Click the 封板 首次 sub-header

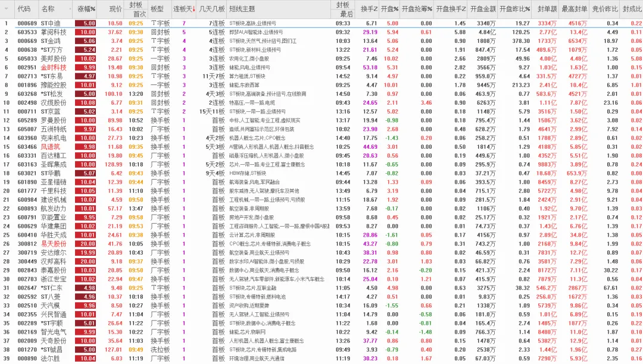click(139, 14)
